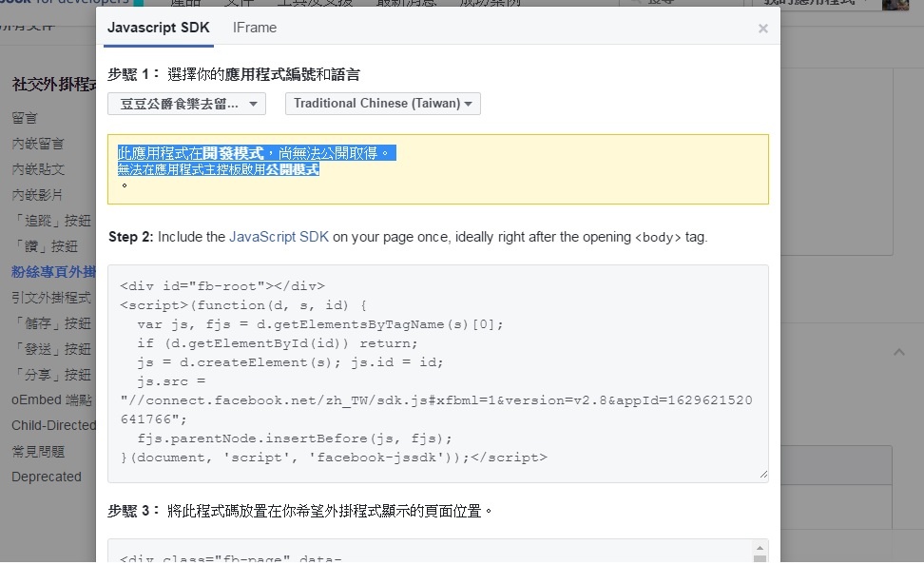Open the Traditional Chinese (Taiwan) language dropdown
Viewport: 924px width, 565px height.
tap(383, 104)
